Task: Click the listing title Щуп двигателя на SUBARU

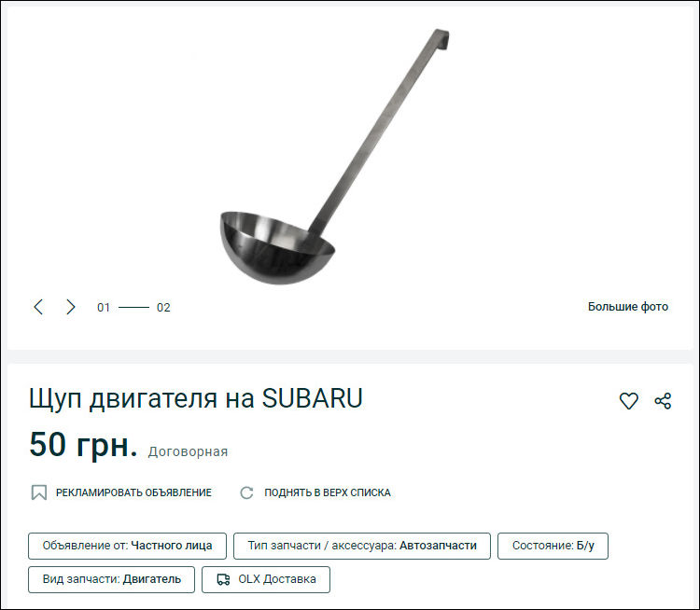Action: (196, 398)
